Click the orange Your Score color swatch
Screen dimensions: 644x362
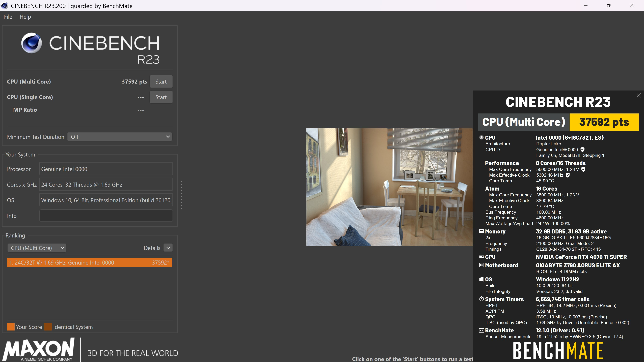(11, 327)
